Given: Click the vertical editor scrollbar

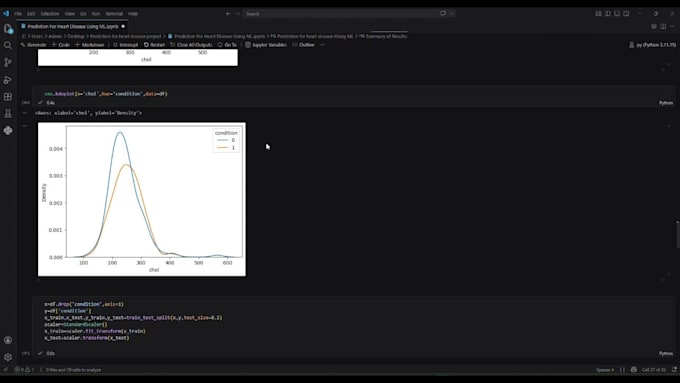Looking at the screenshot, I should (677, 234).
